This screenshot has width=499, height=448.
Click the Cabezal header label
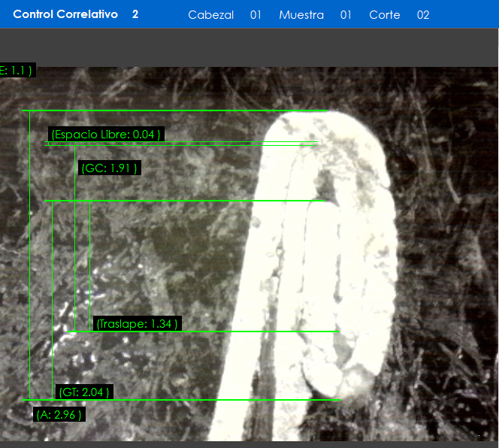click(210, 15)
